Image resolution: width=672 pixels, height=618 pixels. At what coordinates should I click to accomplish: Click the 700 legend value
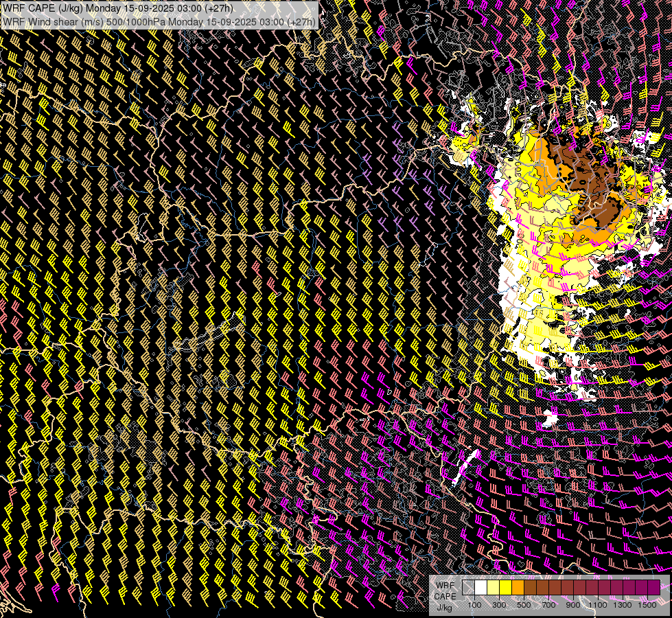pyautogui.click(x=548, y=605)
